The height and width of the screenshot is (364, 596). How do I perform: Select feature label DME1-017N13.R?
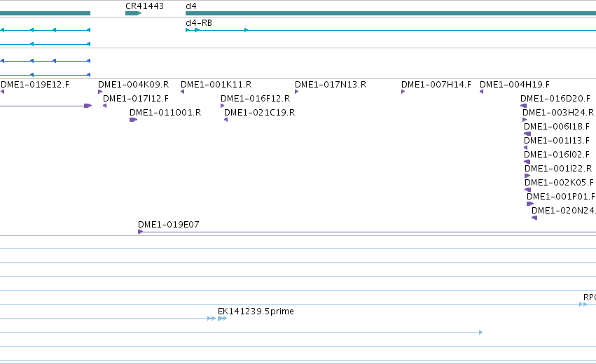pos(331,85)
